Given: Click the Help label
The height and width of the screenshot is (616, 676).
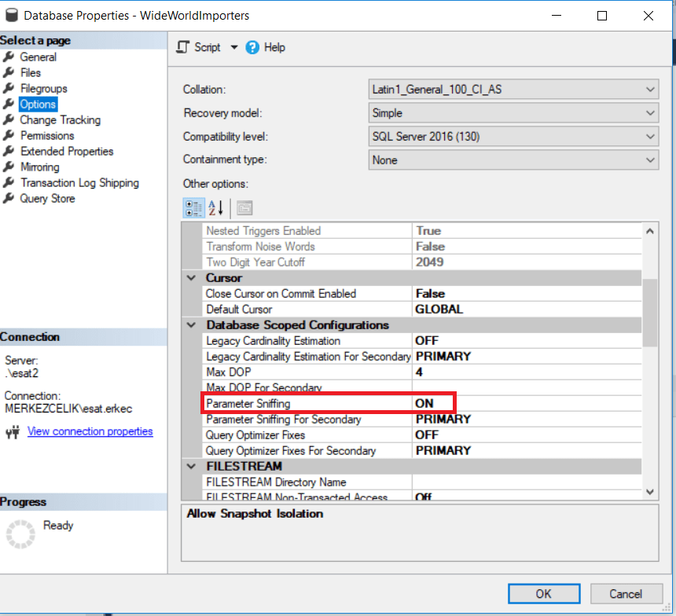Looking at the screenshot, I should (x=274, y=47).
